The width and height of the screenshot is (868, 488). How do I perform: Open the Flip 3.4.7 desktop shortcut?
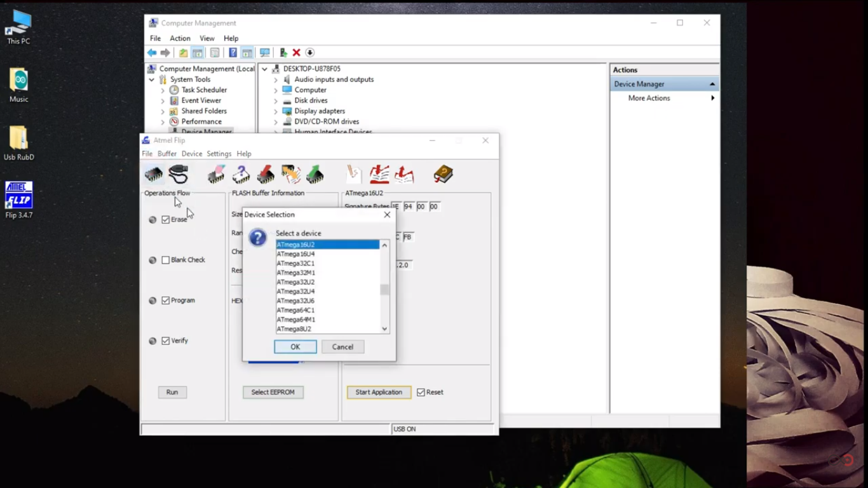tap(18, 200)
